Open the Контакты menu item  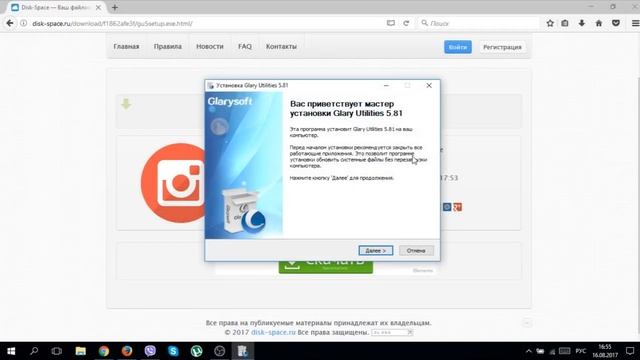tap(281, 47)
